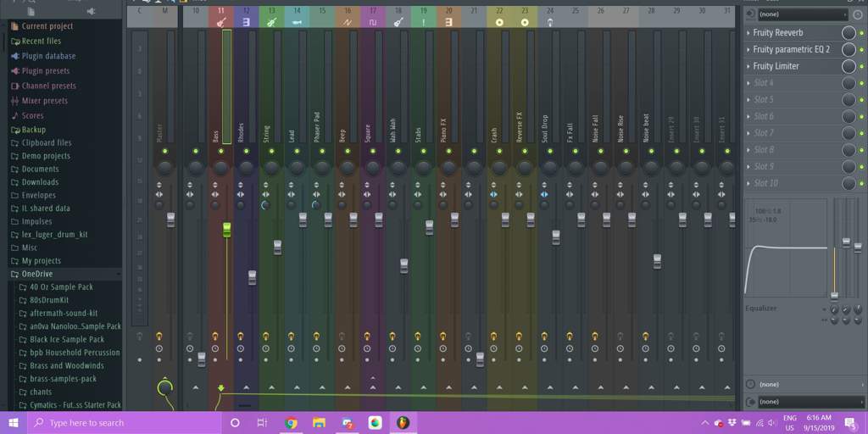Click the Bass track volume fader
868x434 pixels.
[x=226, y=230]
